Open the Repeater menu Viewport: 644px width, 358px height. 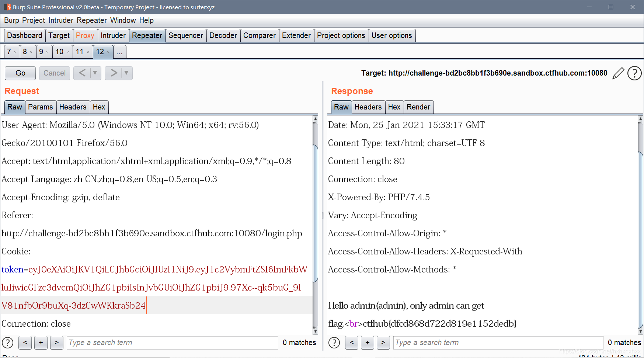[92, 20]
